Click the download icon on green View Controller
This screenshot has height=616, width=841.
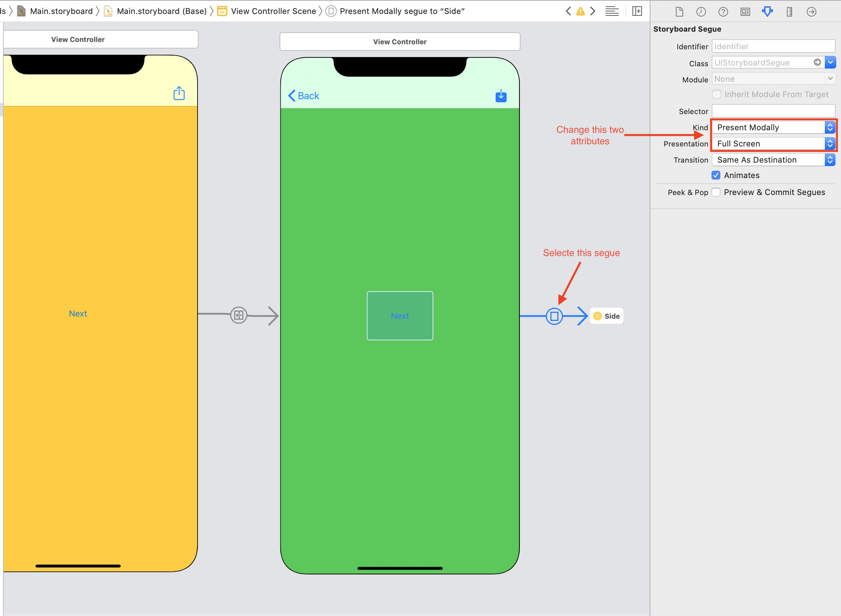pos(501,96)
